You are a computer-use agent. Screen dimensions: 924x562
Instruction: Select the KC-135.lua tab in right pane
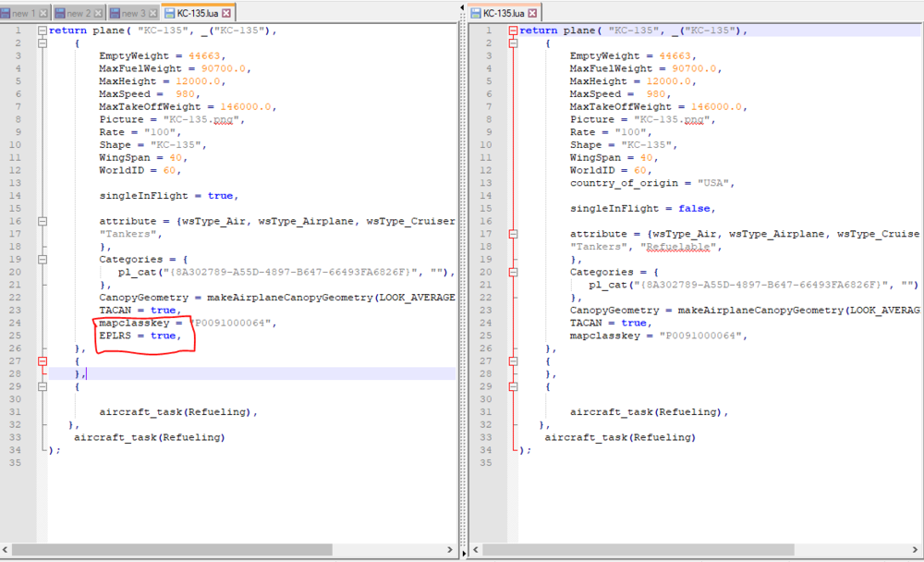(505, 13)
